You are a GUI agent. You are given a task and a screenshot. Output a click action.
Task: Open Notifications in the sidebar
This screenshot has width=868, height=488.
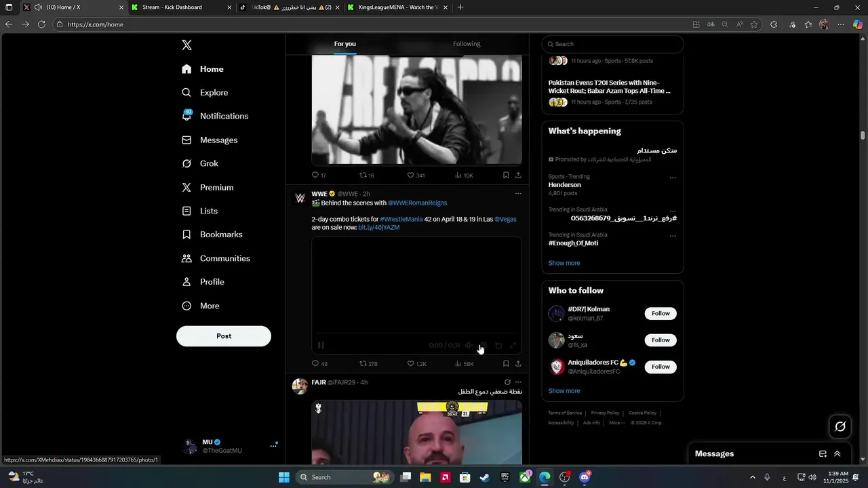215,116
